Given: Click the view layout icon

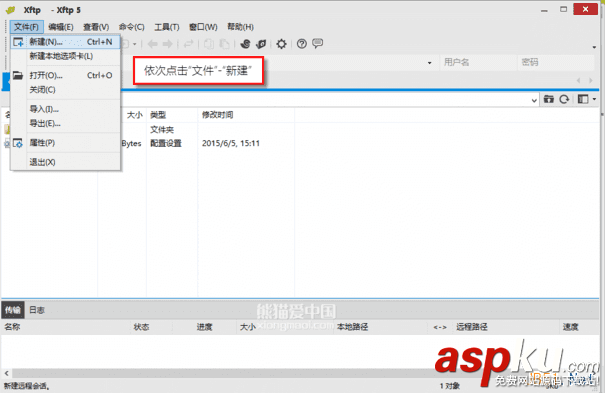Looking at the screenshot, I should point(583,100).
